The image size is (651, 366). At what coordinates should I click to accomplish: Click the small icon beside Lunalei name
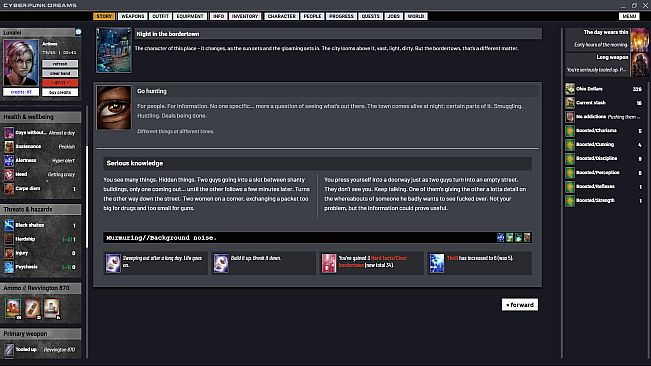click(78, 32)
